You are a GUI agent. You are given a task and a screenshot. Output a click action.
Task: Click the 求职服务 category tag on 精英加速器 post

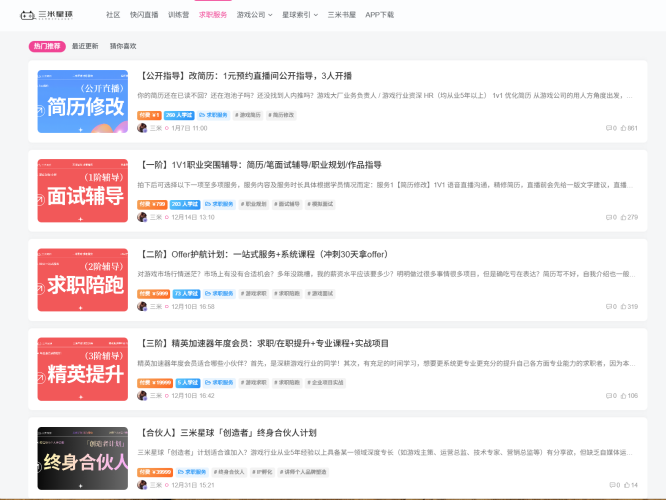(x=219, y=383)
